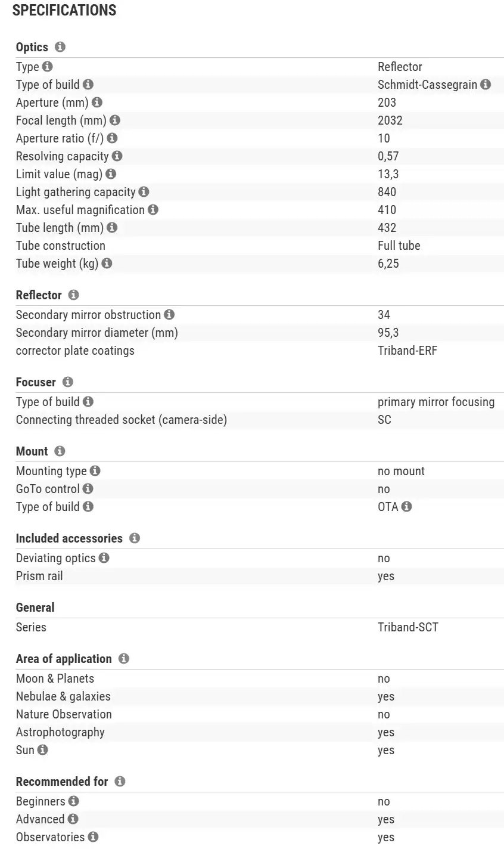Show info for Max. useful magnification

click(x=153, y=210)
